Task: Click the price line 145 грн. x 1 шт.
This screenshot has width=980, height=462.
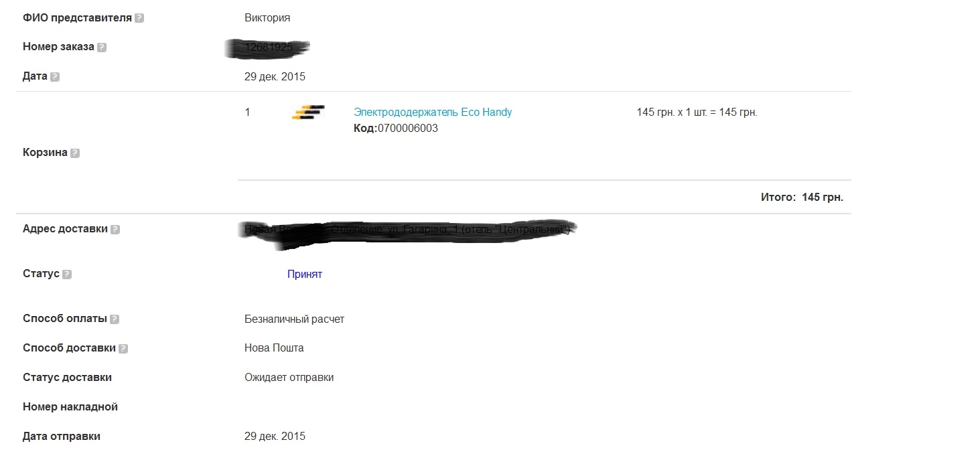Action: pos(697,112)
